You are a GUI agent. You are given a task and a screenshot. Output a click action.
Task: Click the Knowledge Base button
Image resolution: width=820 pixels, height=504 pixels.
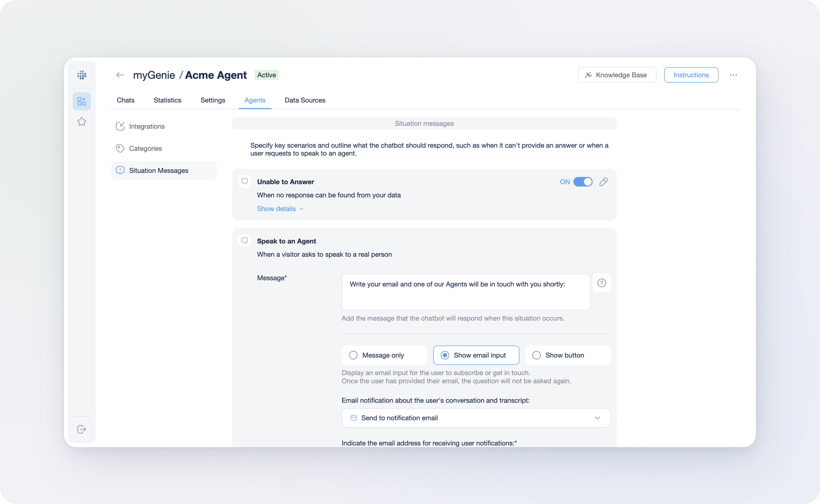coord(617,75)
